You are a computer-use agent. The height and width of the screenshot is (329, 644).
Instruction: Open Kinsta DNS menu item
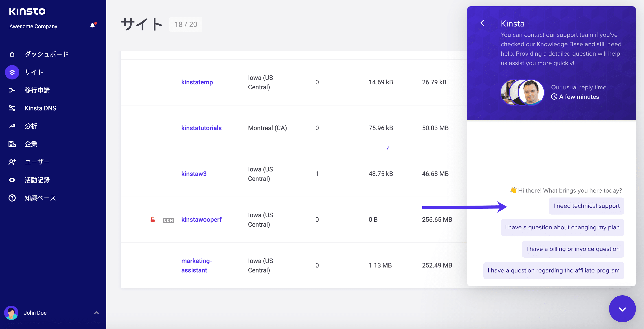tap(40, 108)
